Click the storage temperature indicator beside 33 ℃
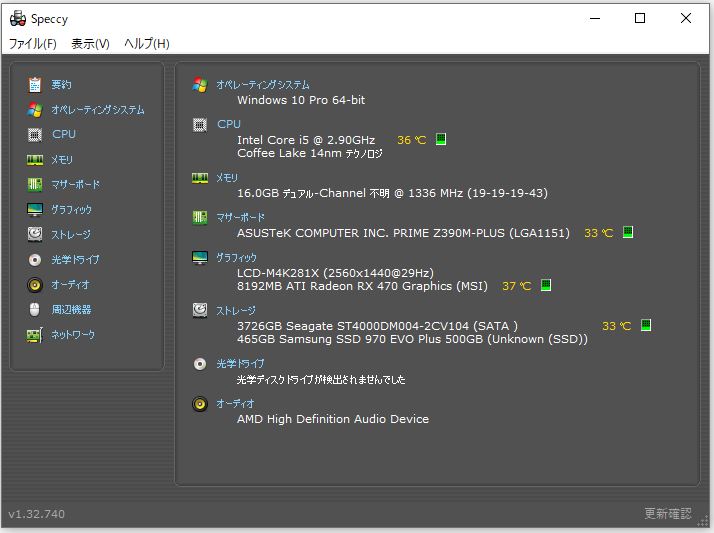Viewport: 714px width, 533px height. 646,325
